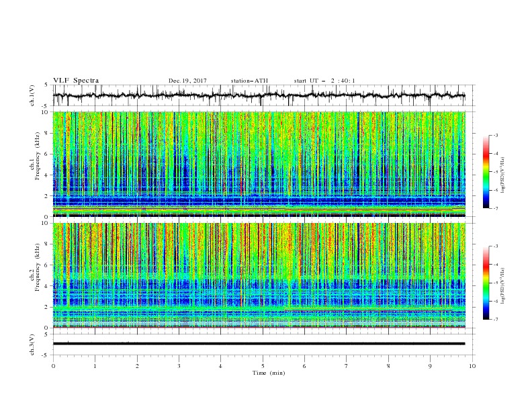Click the '-7' tick on ch.2 colorbar
Screen dimensions: 532x411
point(496,319)
